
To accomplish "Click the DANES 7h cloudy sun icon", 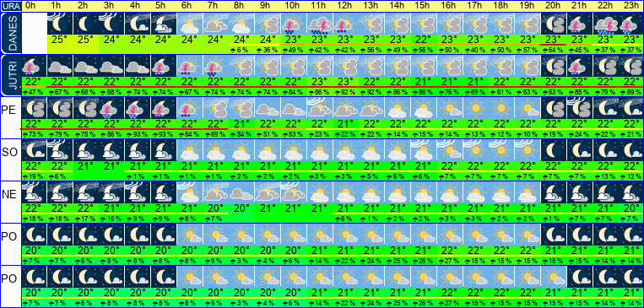I will click(215, 24).
